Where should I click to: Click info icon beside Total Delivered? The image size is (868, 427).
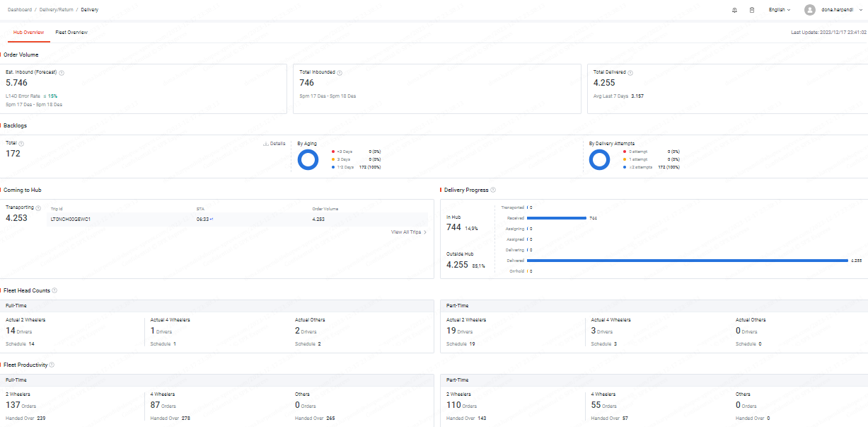[630, 72]
